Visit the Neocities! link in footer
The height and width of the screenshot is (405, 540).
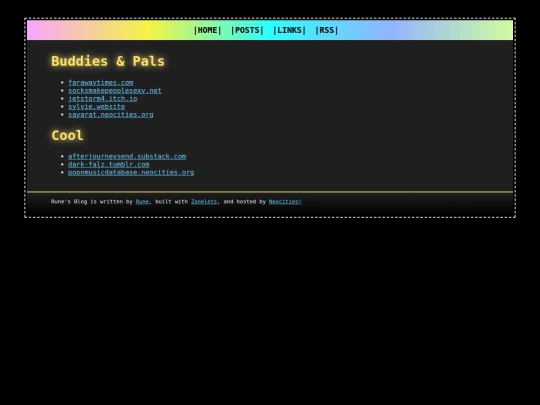285,202
